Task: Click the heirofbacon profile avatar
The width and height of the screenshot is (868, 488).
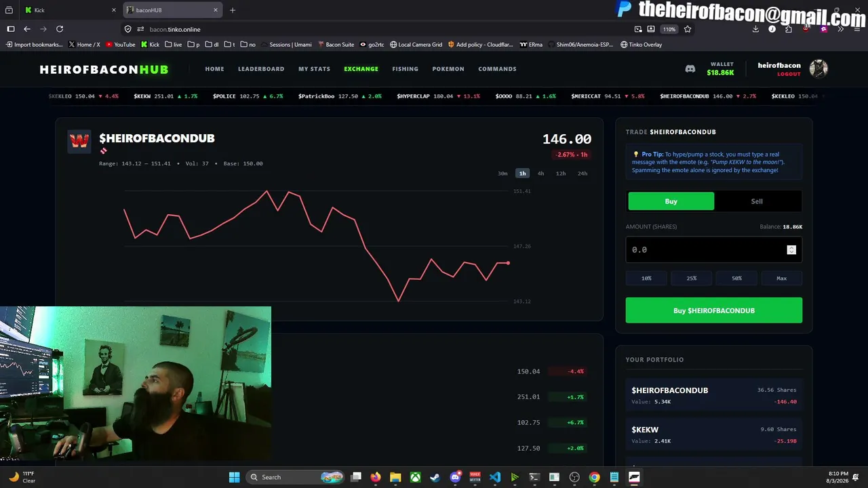Action: coord(818,68)
